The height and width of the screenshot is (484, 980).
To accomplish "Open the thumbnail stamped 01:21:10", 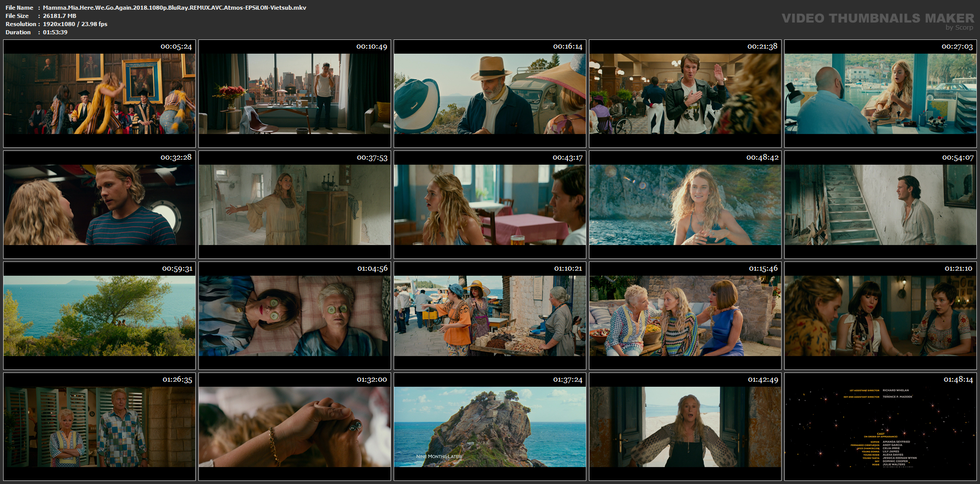I will point(880,316).
